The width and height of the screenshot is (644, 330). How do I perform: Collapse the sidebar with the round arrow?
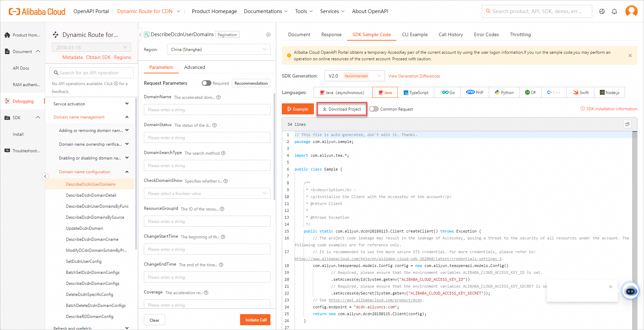[45, 176]
